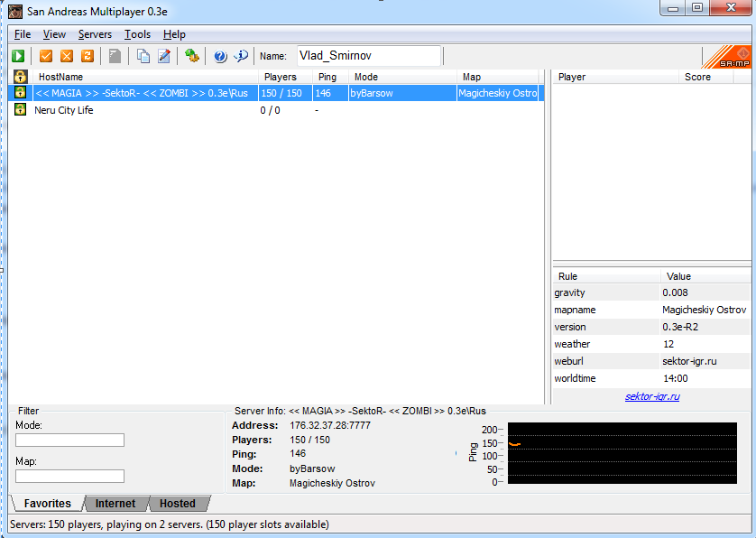Viewport: 756px width, 538px height.
Task: Click the Name input field
Action: [368, 56]
